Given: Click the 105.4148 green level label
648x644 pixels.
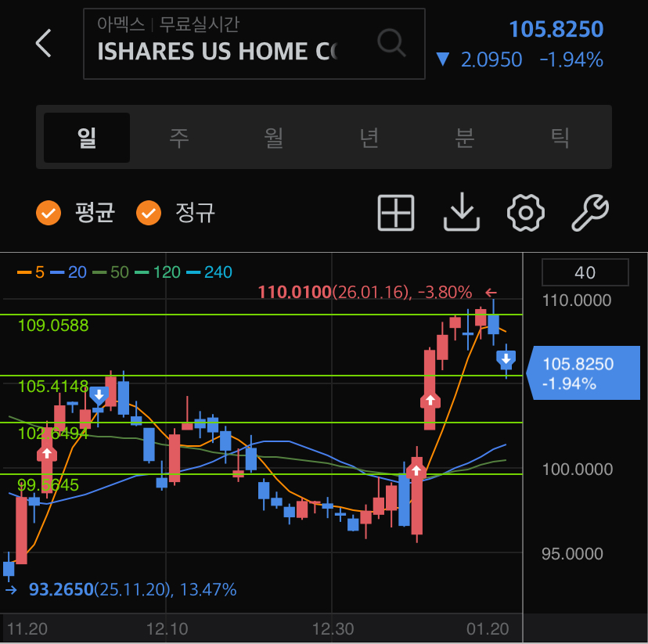Looking at the screenshot, I should (53, 387).
